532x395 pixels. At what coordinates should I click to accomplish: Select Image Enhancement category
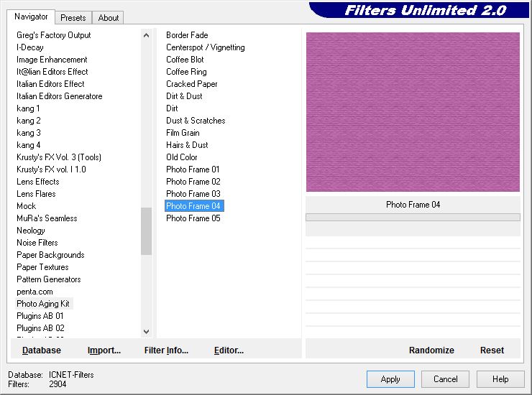click(x=52, y=60)
